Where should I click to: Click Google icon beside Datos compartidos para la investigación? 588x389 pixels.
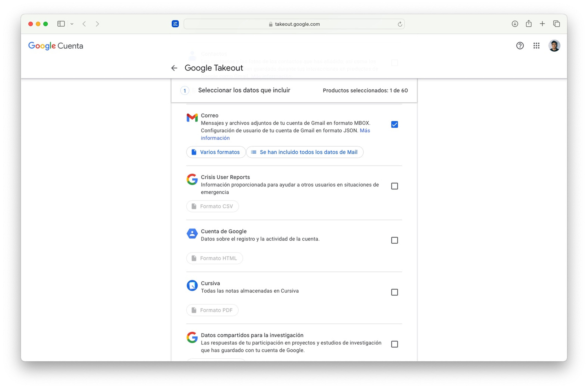pos(192,337)
